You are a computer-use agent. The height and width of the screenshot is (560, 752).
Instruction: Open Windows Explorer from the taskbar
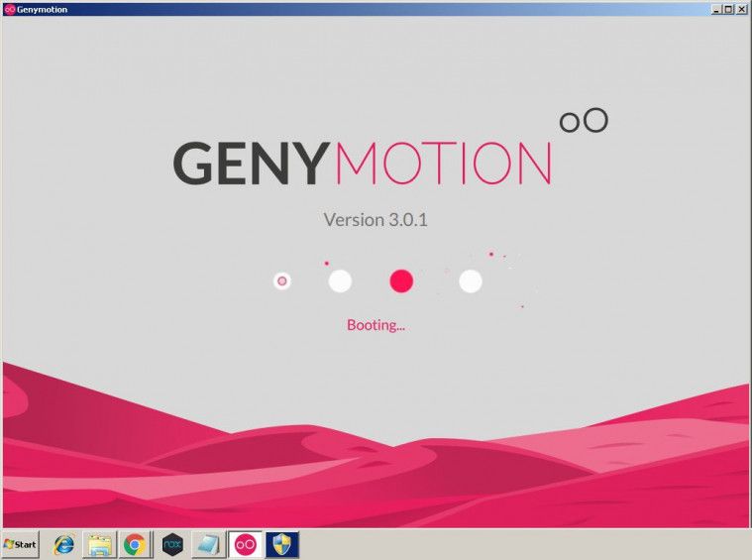[100, 545]
